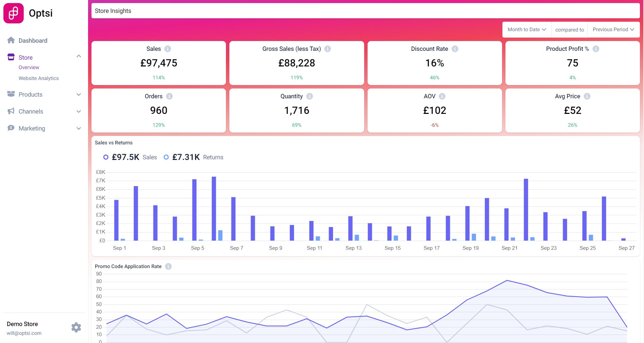This screenshot has width=644, height=343.
Task: Click the Discount Rate 16% value
Action: point(435,63)
